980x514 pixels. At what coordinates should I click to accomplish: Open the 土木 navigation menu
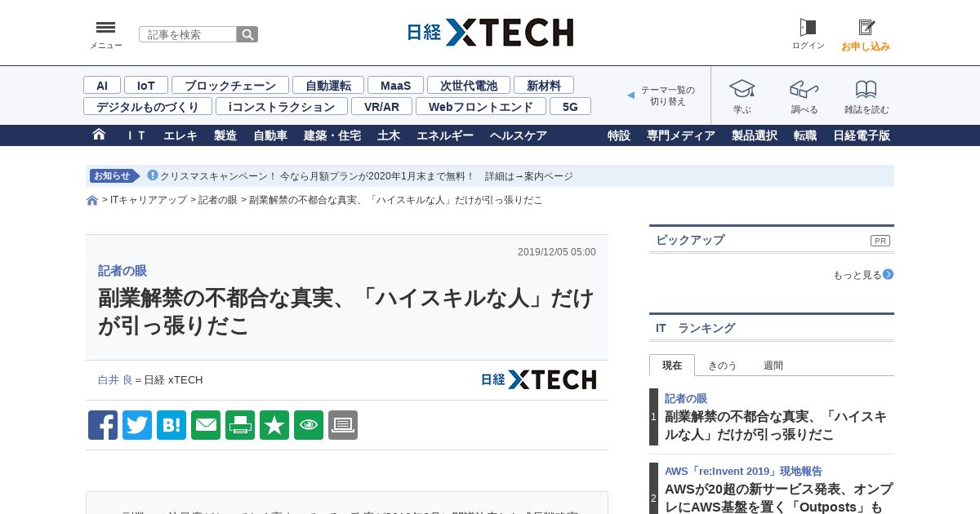[389, 135]
